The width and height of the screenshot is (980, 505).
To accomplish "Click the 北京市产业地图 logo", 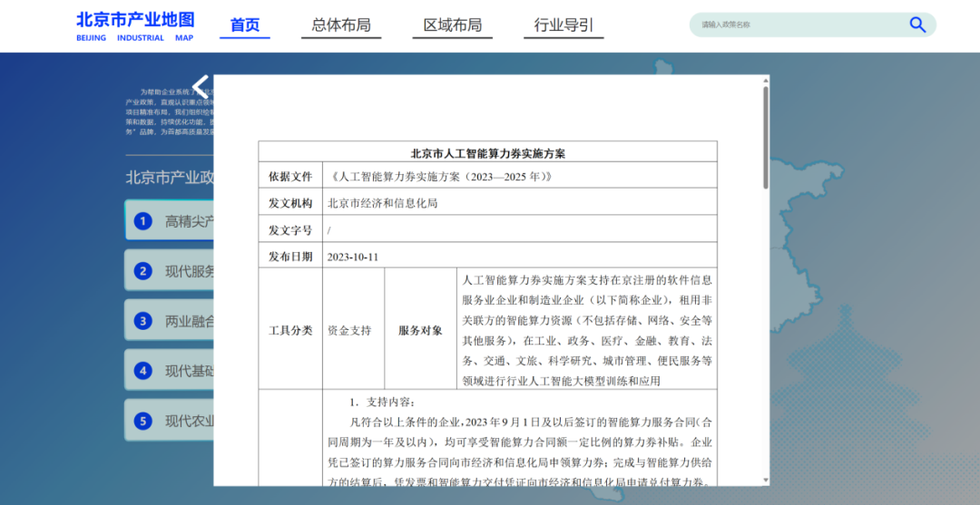I will pos(135,26).
